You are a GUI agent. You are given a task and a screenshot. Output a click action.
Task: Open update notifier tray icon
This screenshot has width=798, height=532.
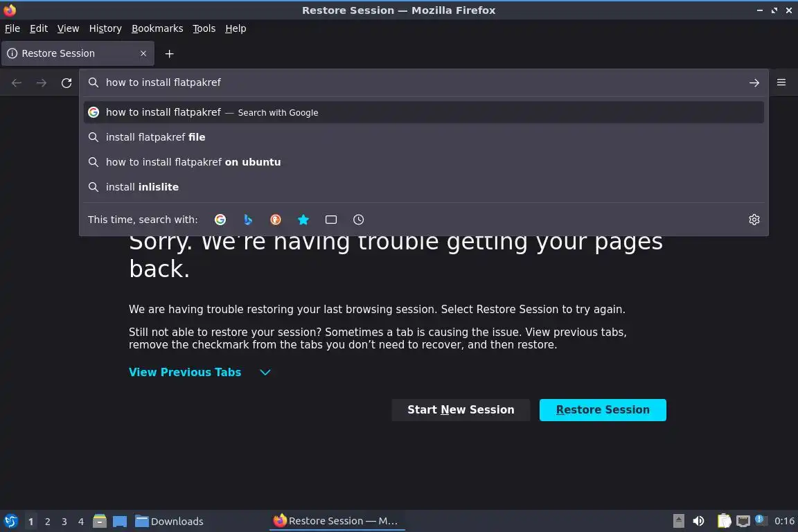(x=760, y=520)
